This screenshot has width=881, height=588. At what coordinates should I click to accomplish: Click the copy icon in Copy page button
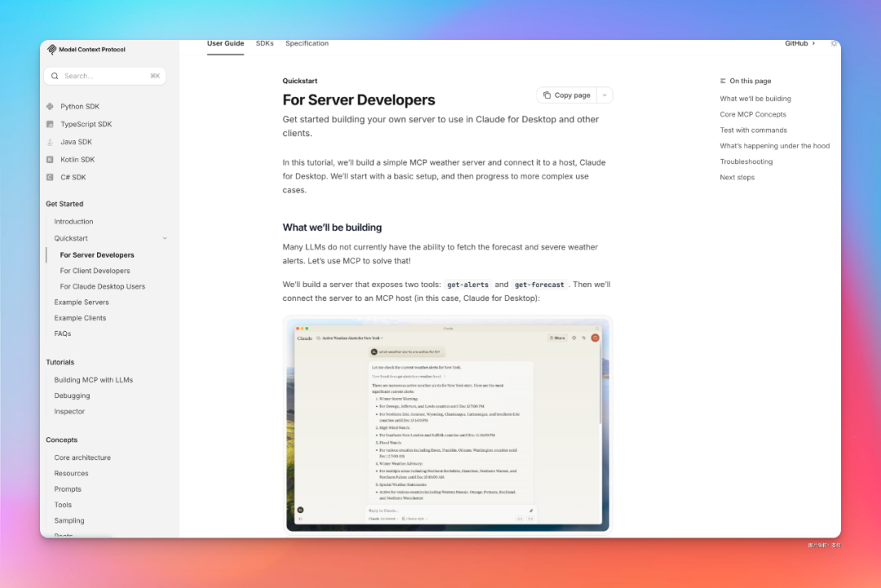[x=547, y=95]
